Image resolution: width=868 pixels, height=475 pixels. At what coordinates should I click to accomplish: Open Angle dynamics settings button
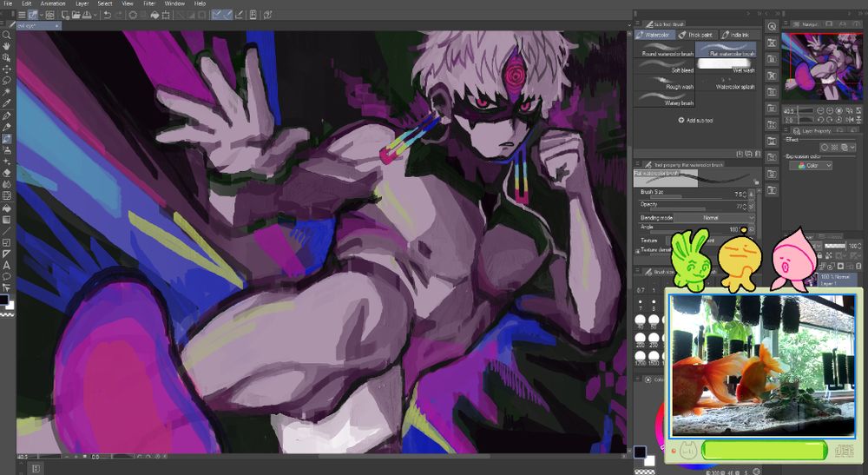pyautogui.click(x=751, y=228)
